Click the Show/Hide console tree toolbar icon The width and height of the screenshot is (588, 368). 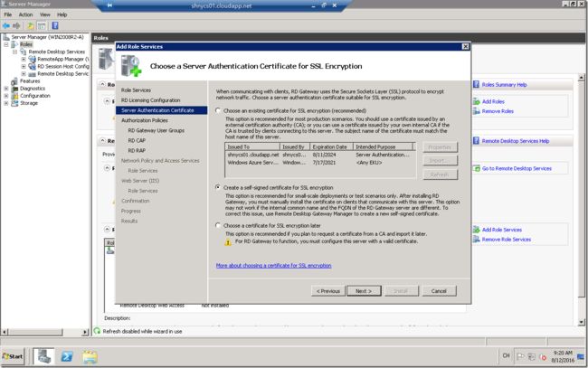pos(42,25)
